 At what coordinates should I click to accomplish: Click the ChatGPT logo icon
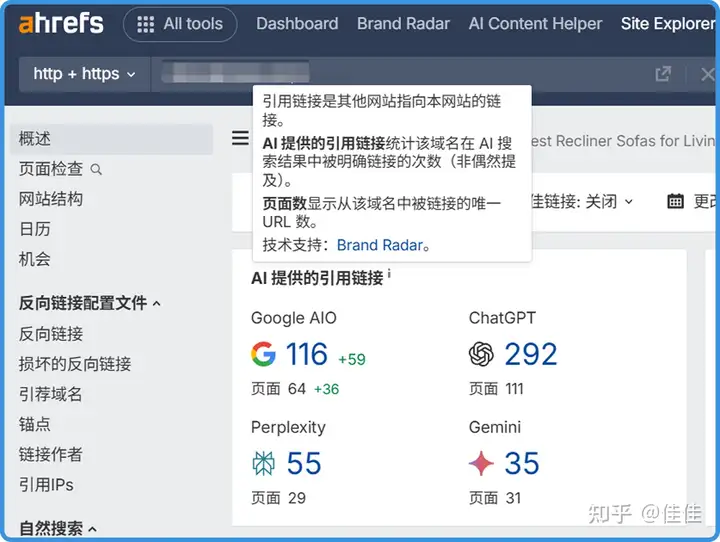coord(481,354)
